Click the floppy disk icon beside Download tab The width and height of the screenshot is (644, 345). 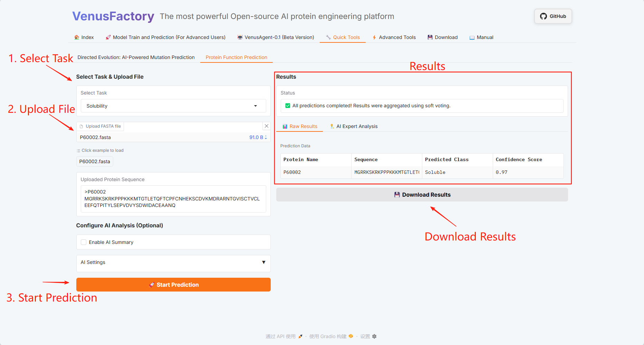pyautogui.click(x=430, y=37)
